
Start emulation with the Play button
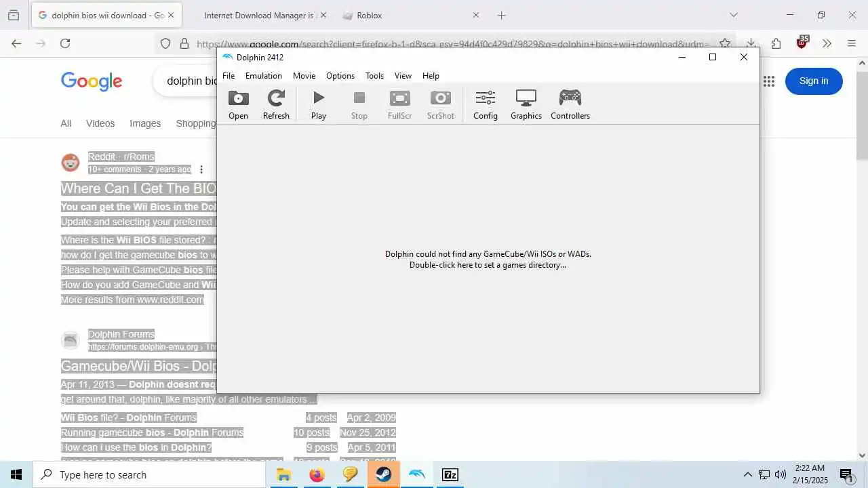pyautogui.click(x=319, y=105)
